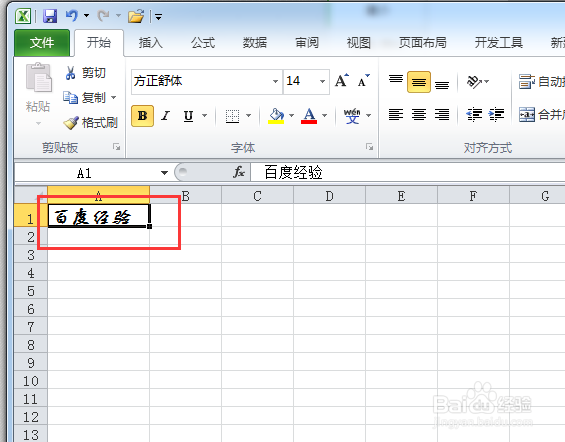Expand the 复制 copy options arrow
The width and height of the screenshot is (565, 442).
(114, 98)
